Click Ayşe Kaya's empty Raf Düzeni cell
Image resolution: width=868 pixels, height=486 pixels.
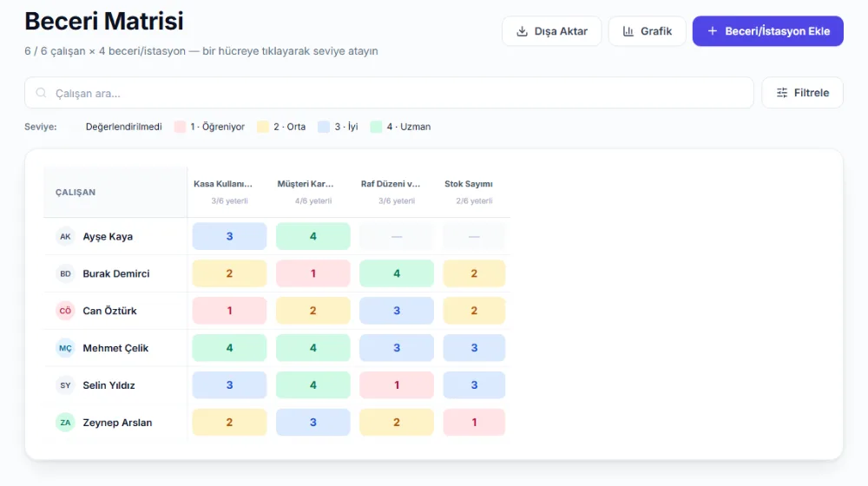click(x=397, y=236)
